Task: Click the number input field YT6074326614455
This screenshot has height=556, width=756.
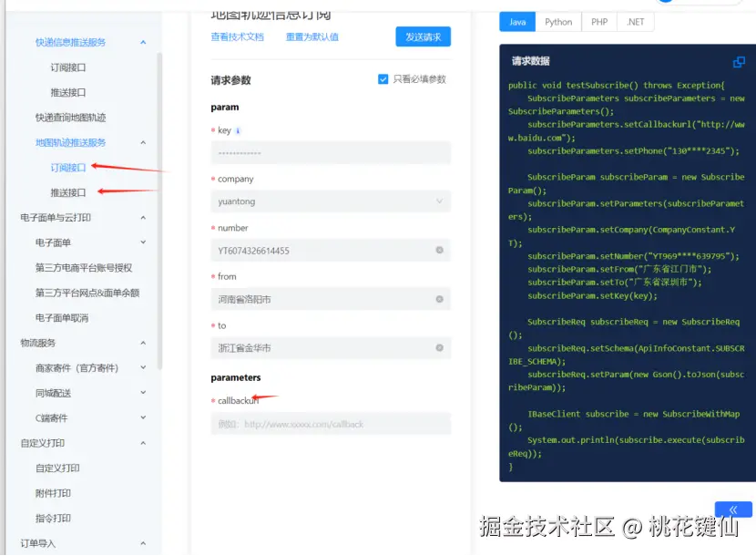Action: pos(331,251)
